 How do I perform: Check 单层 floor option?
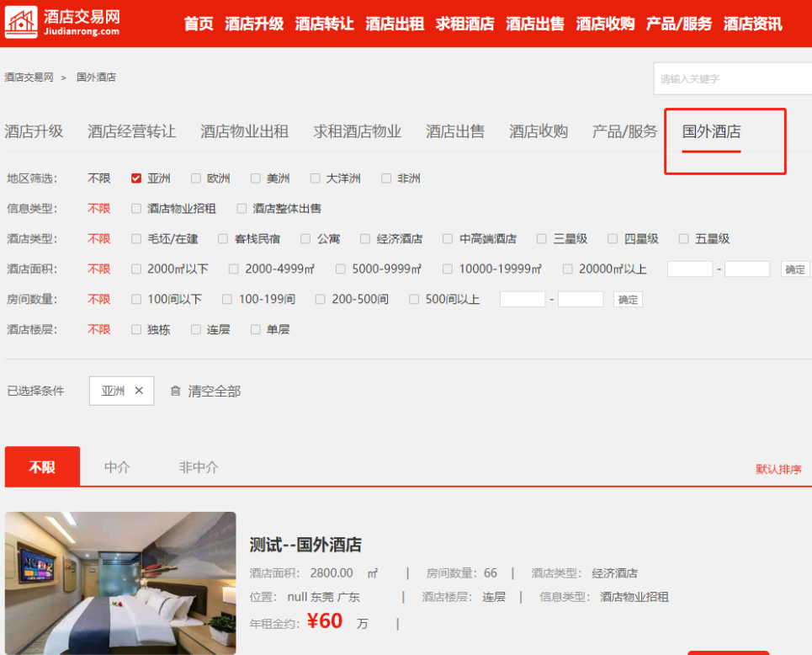pos(255,329)
